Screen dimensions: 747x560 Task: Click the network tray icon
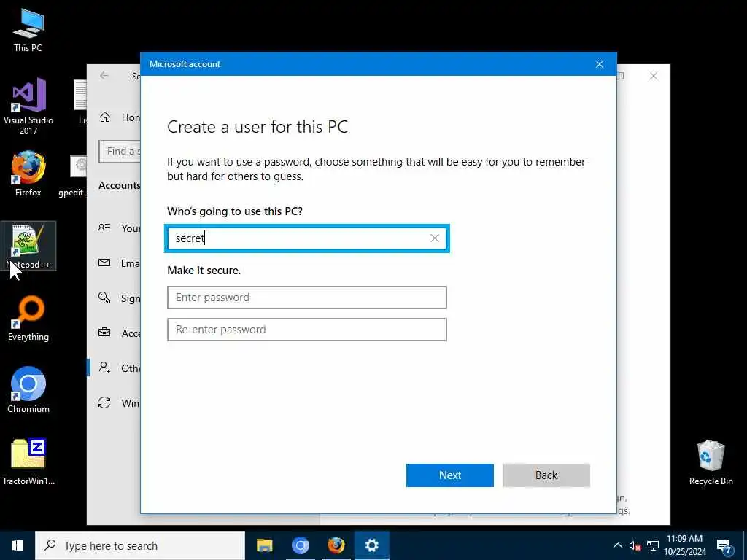[653, 545]
